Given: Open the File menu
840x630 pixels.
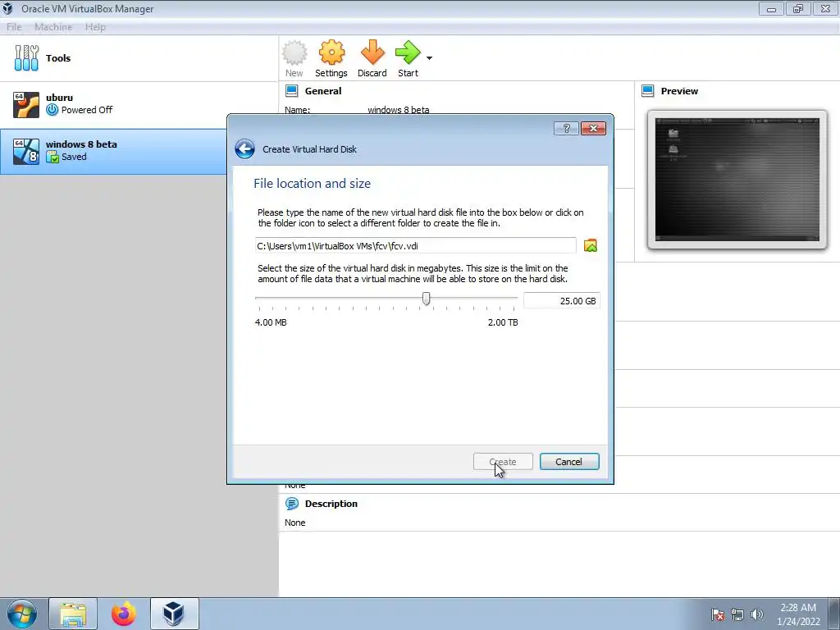Looking at the screenshot, I should (14, 27).
